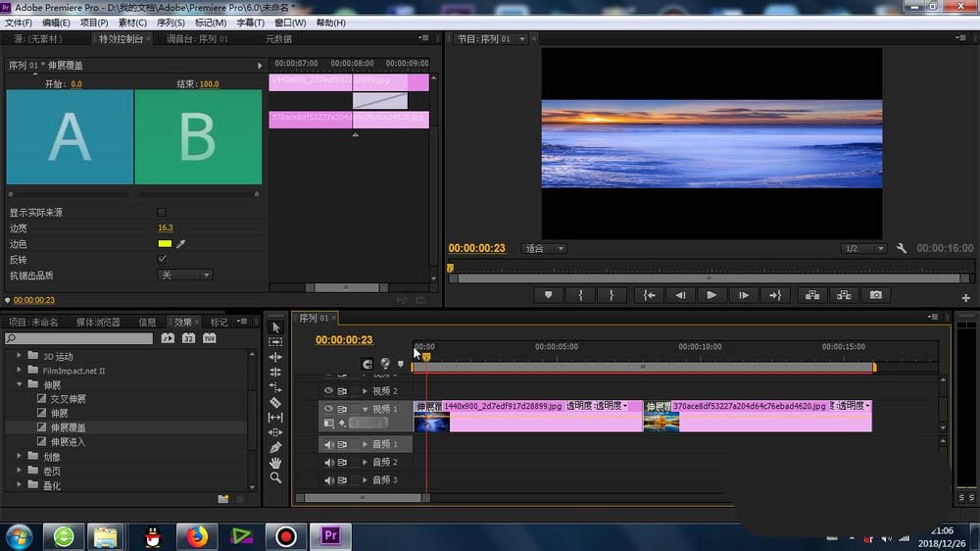Click Export Frame camera icon
This screenshot has width=980, height=551.
pos(875,295)
